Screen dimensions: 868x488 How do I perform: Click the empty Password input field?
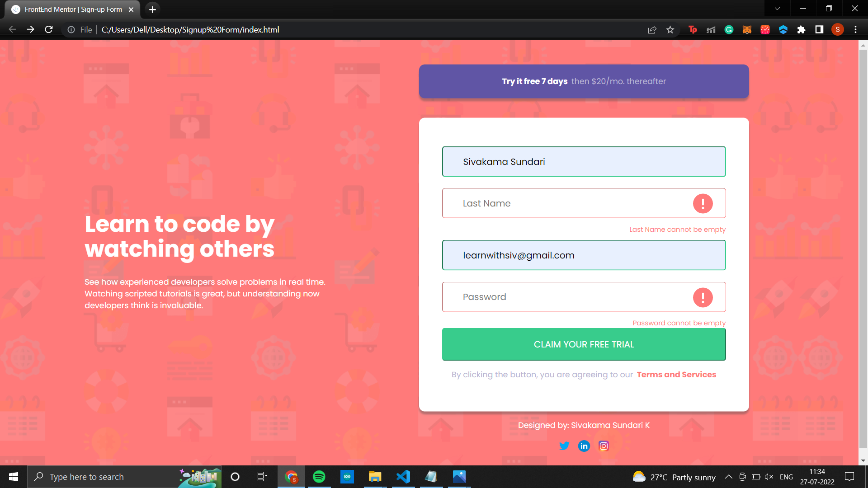[x=542, y=297]
